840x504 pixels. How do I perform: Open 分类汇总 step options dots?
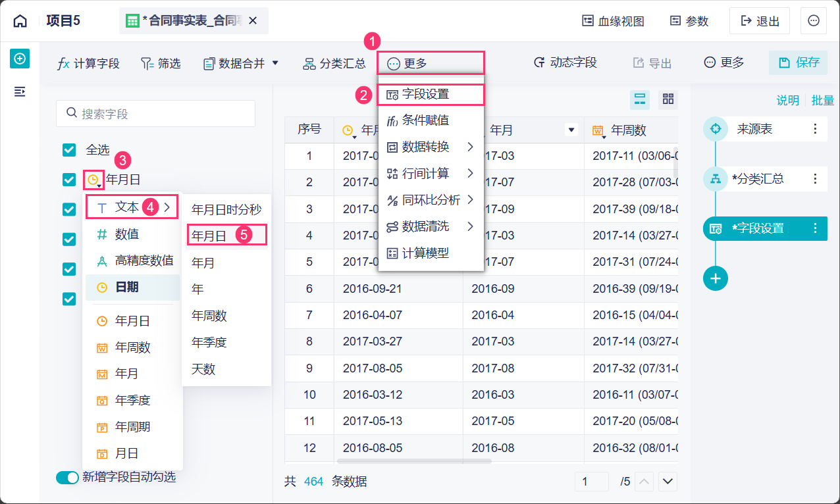[815, 178]
